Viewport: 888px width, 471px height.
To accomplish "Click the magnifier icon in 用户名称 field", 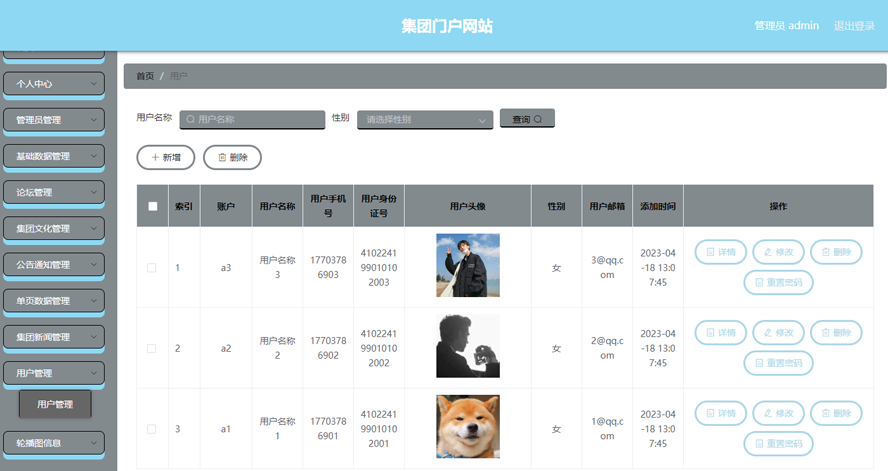I will click(x=190, y=119).
